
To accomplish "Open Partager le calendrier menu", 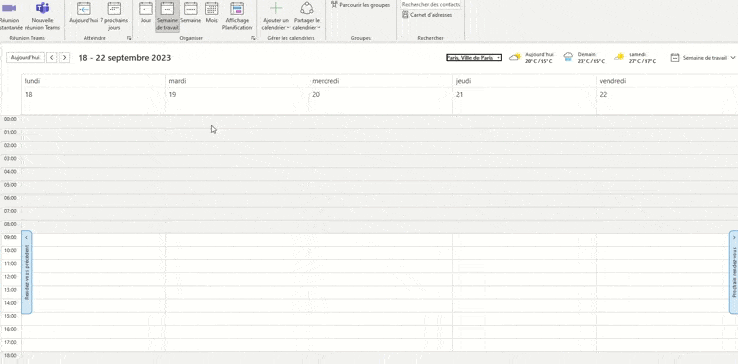I will pyautogui.click(x=306, y=16).
